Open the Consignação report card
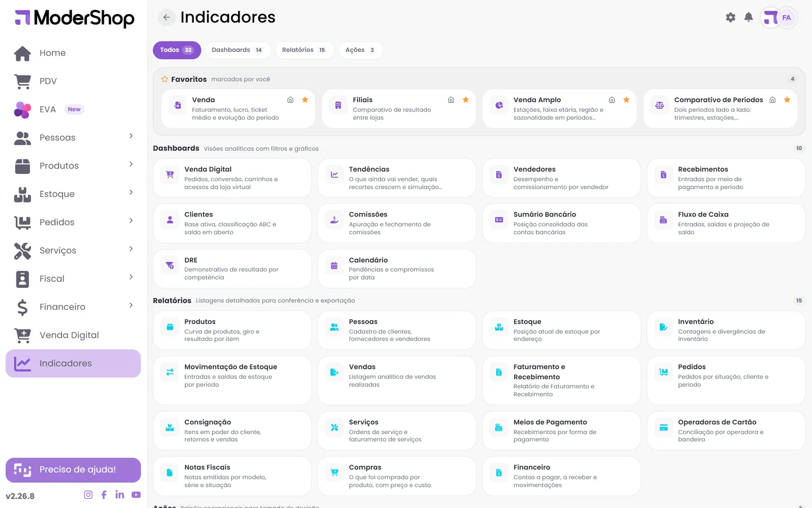The image size is (812, 508). 232,431
